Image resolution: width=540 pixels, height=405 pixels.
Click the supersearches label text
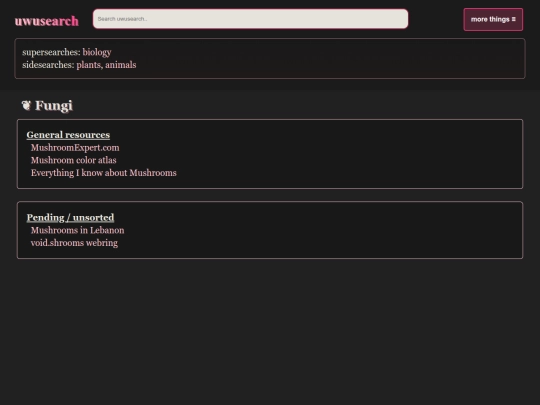pyautogui.click(x=51, y=52)
